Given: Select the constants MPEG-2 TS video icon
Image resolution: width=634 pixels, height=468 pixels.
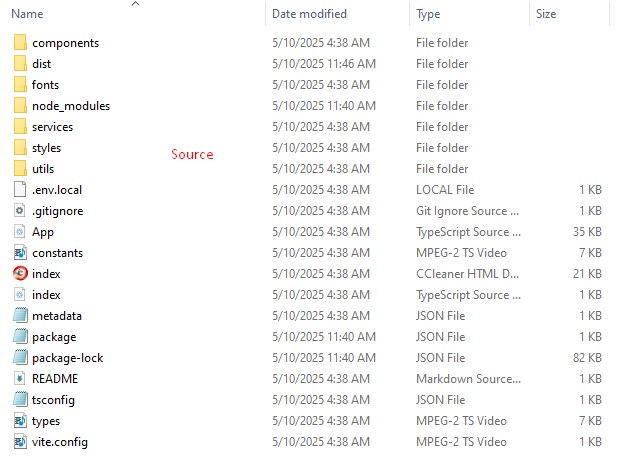Looking at the screenshot, I should (20, 253).
